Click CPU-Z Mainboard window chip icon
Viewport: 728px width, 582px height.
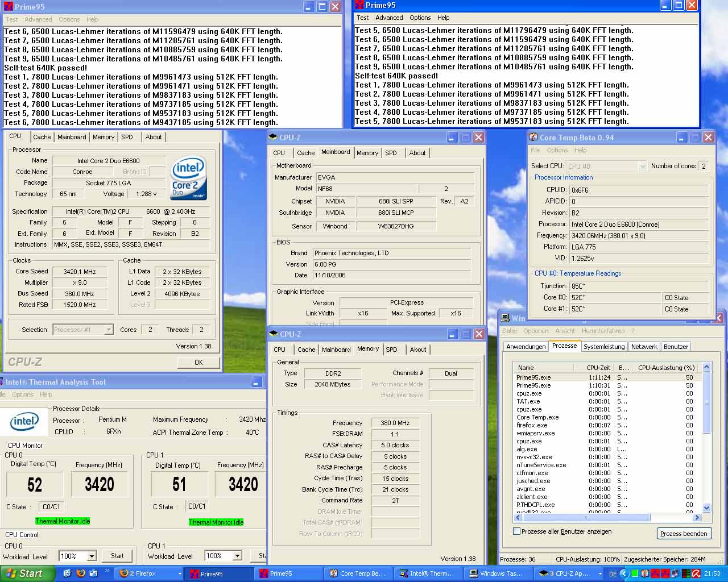click(x=273, y=137)
